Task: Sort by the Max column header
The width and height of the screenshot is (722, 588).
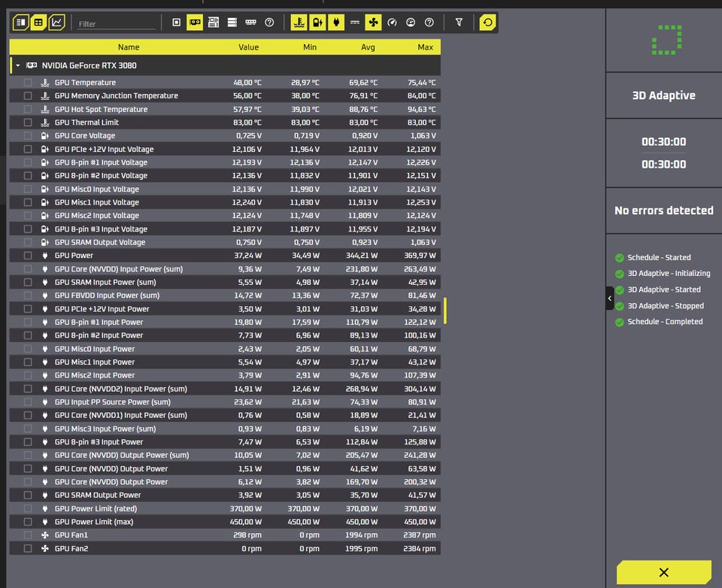Action: (x=425, y=47)
